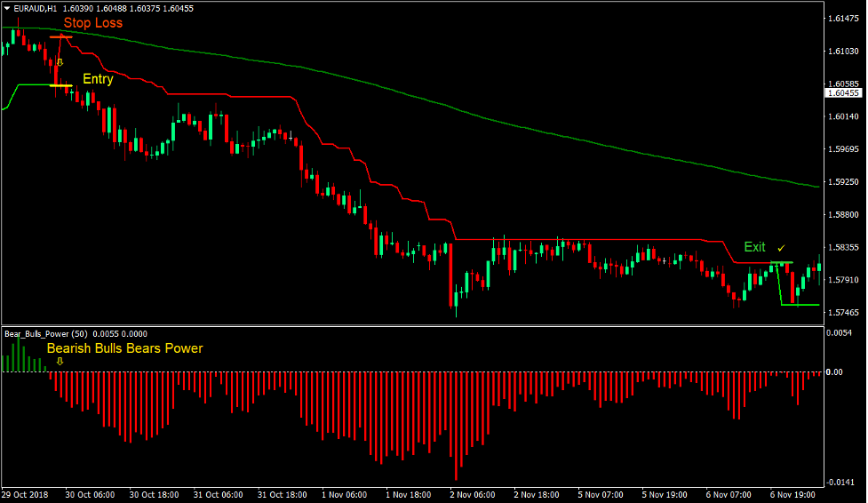Click the 1.58355 price scale label
The height and width of the screenshot is (503, 868).
pyautogui.click(x=843, y=248)
